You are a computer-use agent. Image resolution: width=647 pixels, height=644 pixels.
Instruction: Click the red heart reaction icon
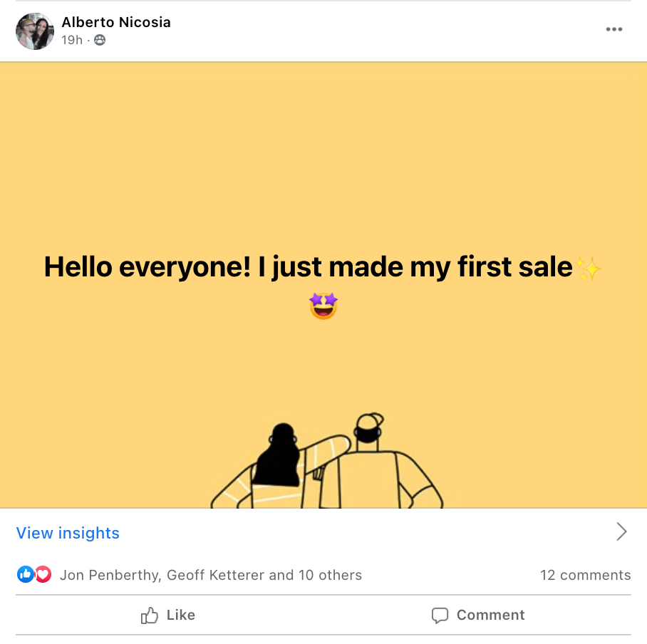(x=43, y=574)
